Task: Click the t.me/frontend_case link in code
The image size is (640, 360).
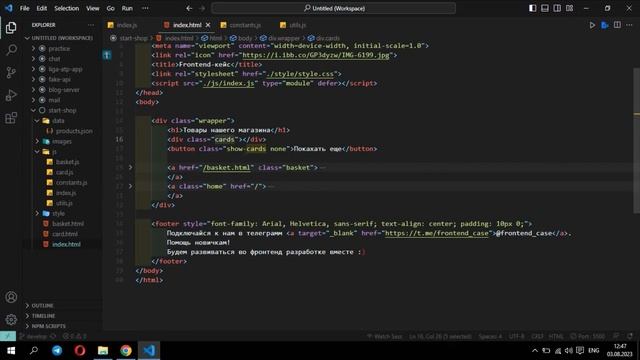Action: [x=436, y=233]
